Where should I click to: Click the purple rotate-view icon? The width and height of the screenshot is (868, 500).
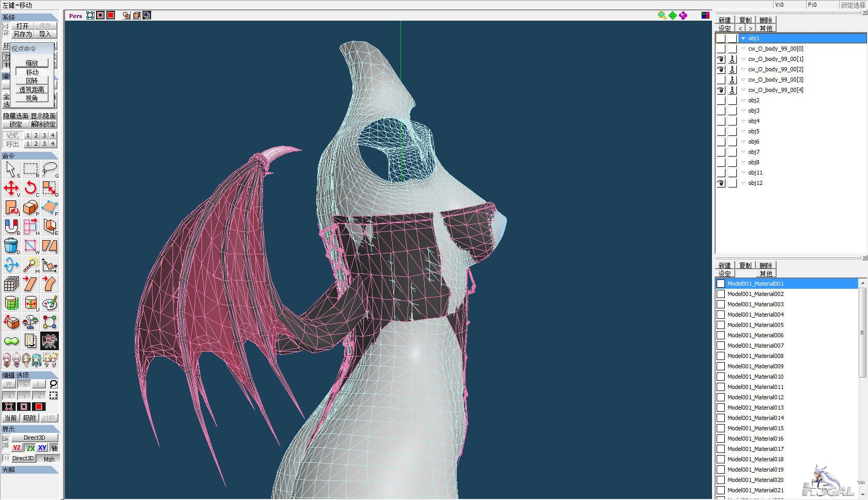[683, 15]
